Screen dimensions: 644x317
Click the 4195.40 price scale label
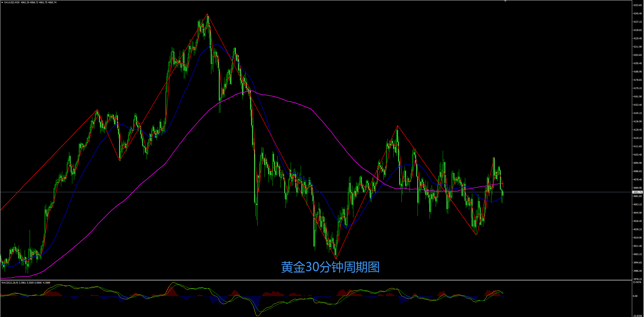click(637, 63)
